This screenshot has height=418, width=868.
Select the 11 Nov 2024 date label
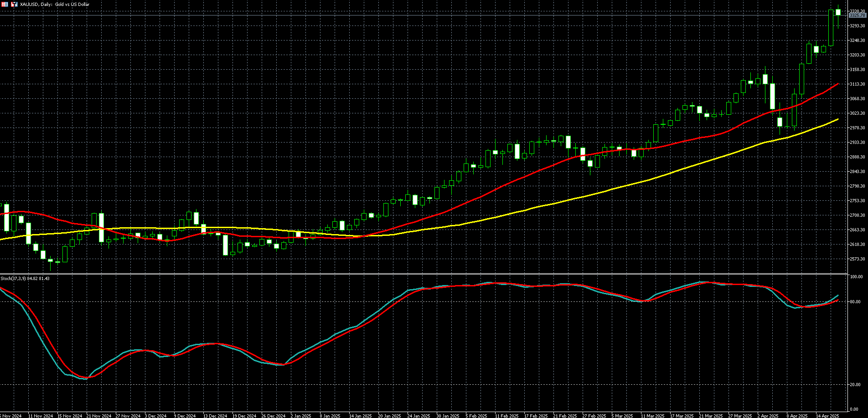pos(40,416)
